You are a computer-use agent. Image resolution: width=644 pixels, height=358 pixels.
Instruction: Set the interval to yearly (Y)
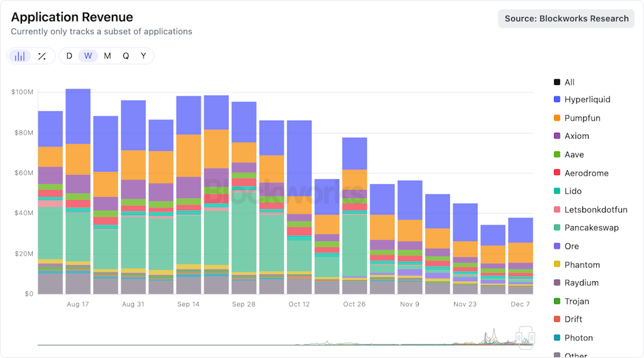[143, 56]
